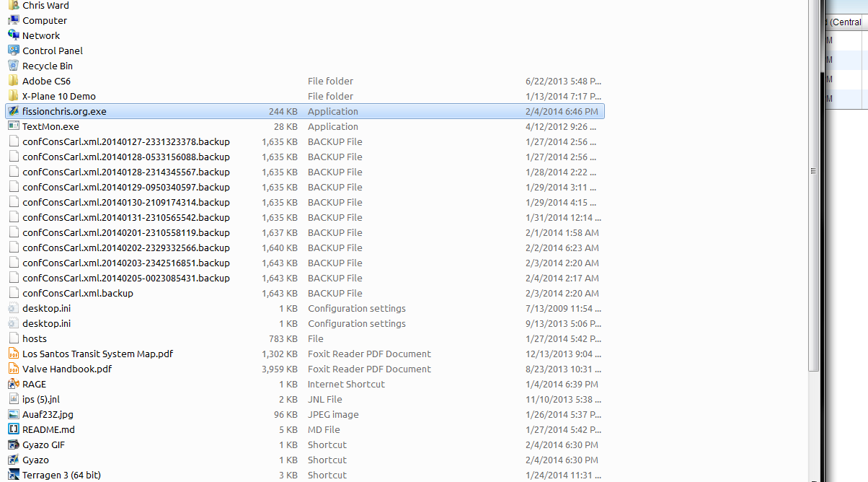The width and height of the screenshot is (868, 482).
Task: Select the Recycle Bin icon
Action: click(13, 66)
